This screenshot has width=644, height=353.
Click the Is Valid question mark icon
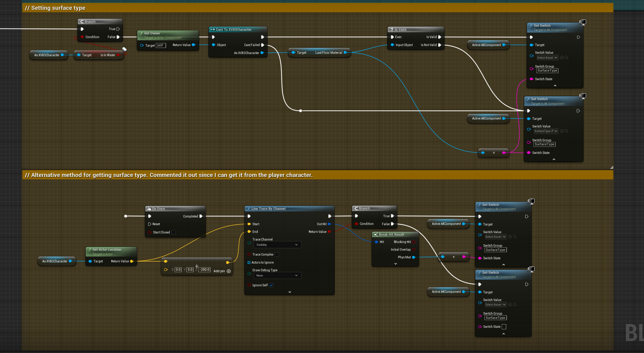point(392,29)
